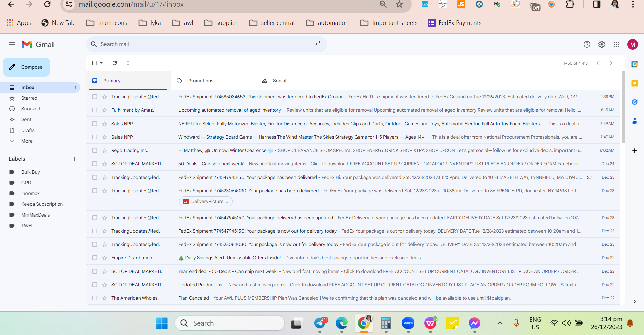Select the 1:38 PM TrackingUpdates email checkbox
Image resolution: width=644 pixels, height=335 pixels.
[95, 97]
